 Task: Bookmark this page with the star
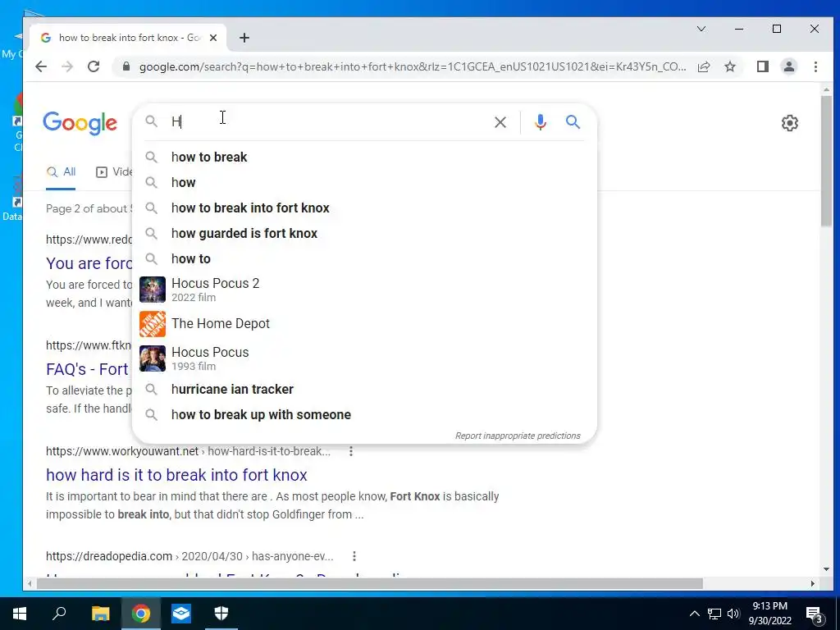tap(729, 66)
